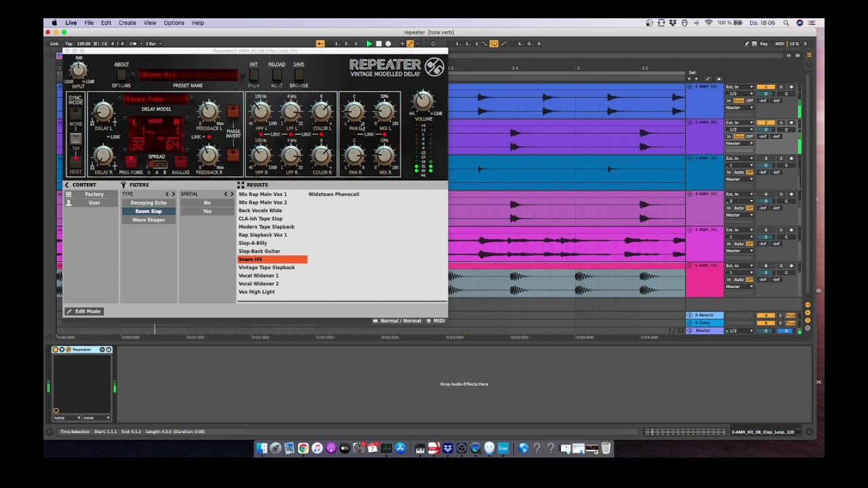Select the Snare Hit preset in results
This screenshot has width=868, height=488.
[x=272, y=259]
